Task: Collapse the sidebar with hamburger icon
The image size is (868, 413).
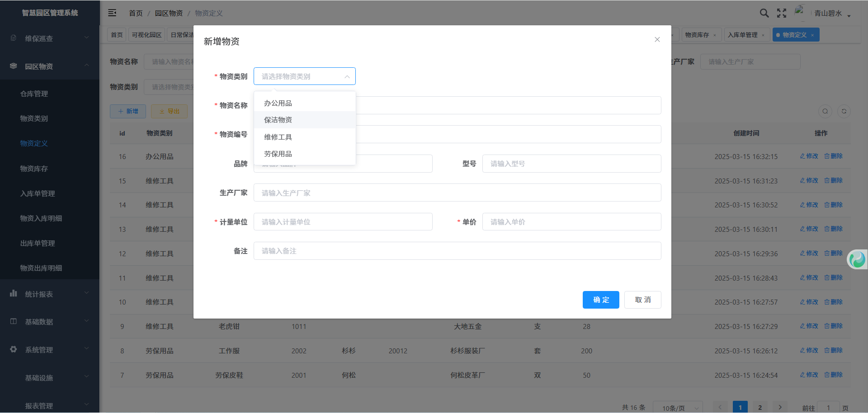Action: tap(112, 13)
